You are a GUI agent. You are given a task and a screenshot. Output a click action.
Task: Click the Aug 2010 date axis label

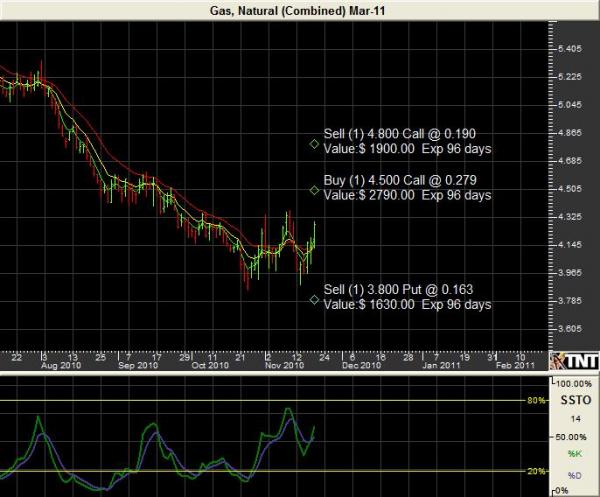[x=61, y=365]
